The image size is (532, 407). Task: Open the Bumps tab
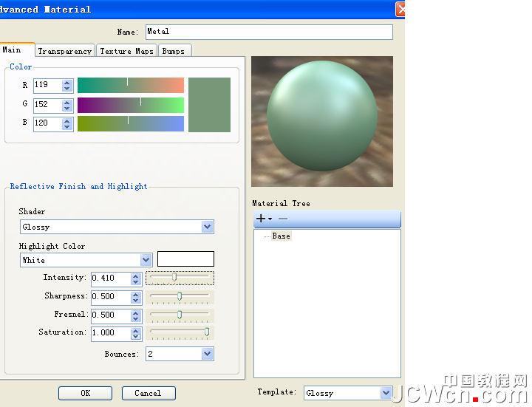(x=174, y=51)
